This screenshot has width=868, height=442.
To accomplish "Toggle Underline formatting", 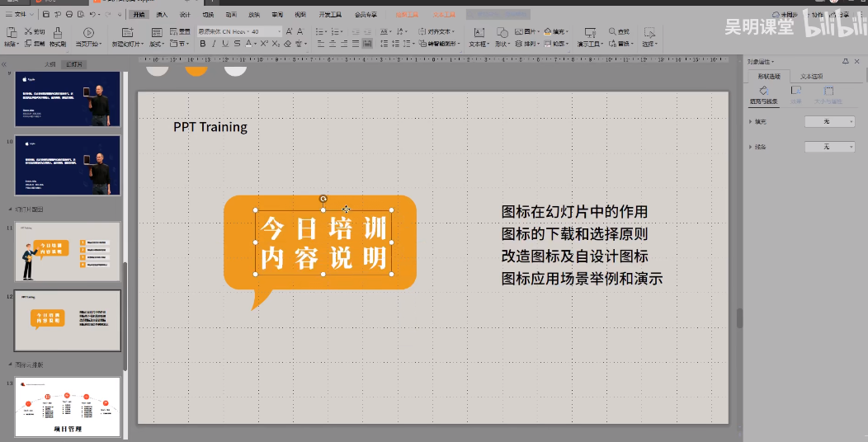I will click(x=225, y=43).
